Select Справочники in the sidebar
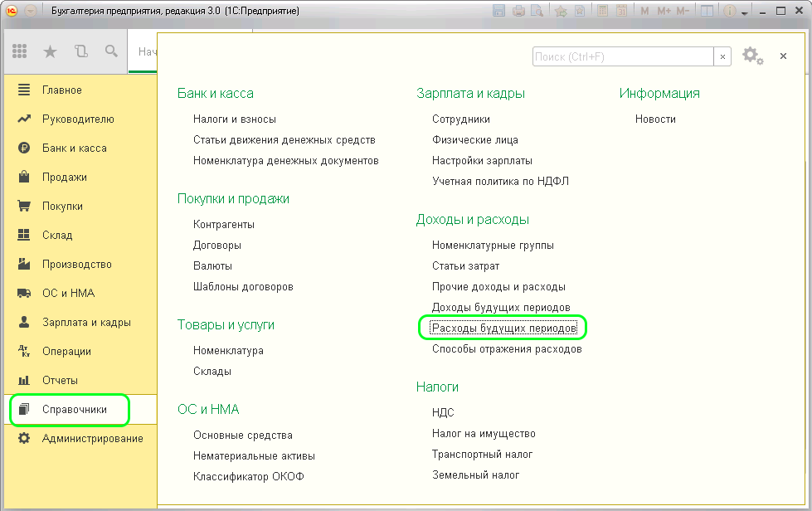The height and width of the screenshot is (511, 812). [74, 410]
